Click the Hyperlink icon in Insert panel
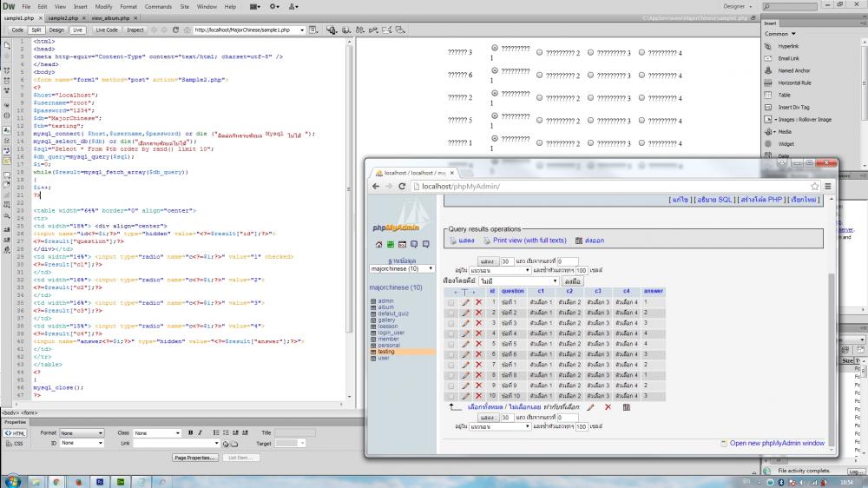 tap(768, 47)
